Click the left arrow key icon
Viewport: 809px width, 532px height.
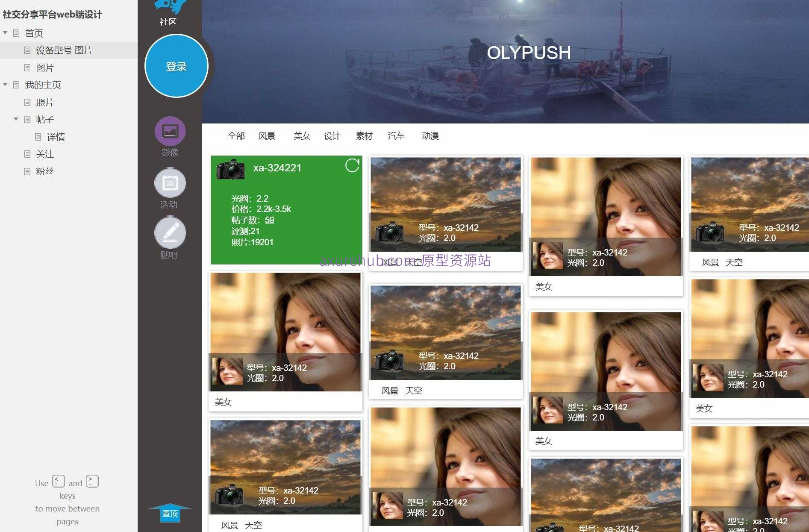tap(59, 481)
